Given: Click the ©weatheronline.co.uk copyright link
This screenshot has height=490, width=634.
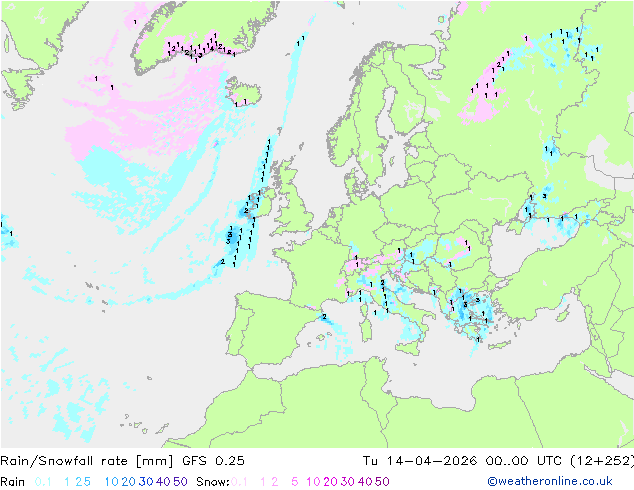Looking at the screenshot, I should click(x=550, y=481).
